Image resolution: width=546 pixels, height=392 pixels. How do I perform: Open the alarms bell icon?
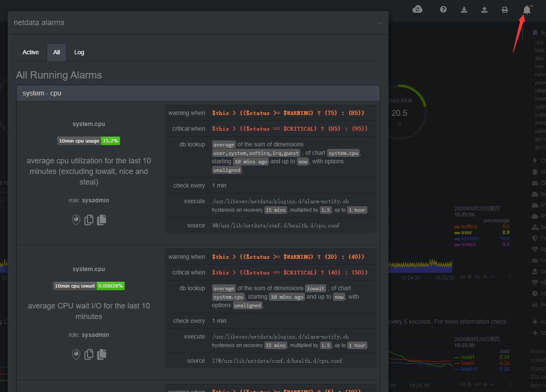pos(526,10)
